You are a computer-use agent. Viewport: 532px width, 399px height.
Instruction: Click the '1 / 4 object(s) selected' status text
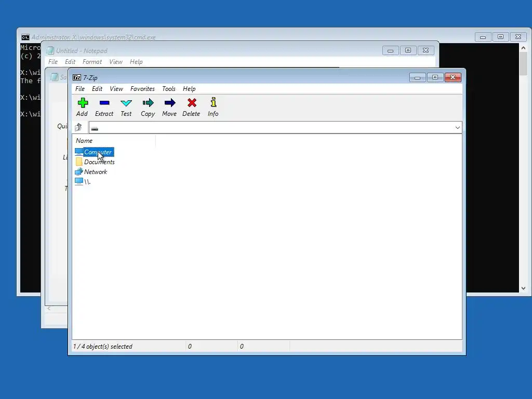(x=103, y=347)
